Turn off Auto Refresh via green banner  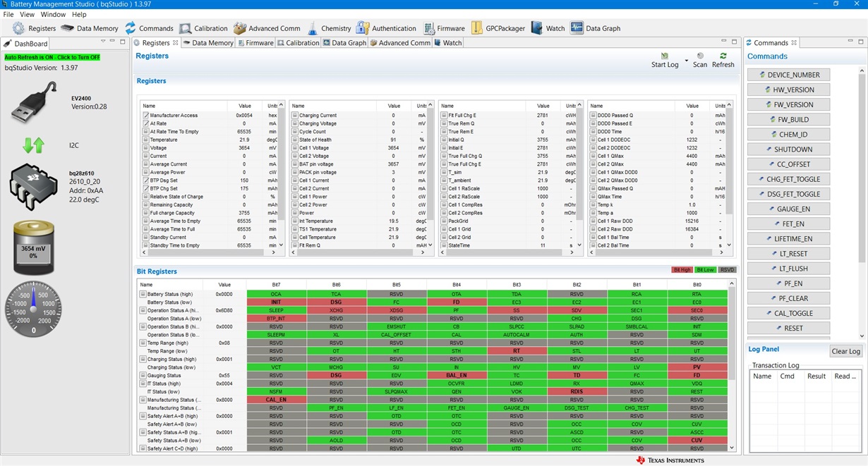point(52,57)
